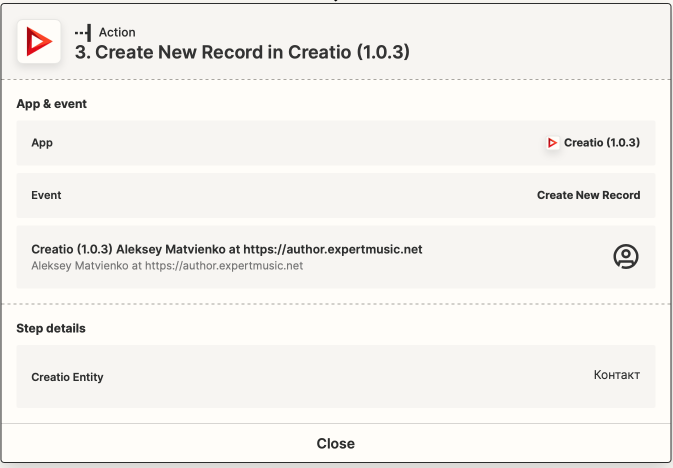
Task: Click the small Creatio icon in App row
Action: [552, 143]
